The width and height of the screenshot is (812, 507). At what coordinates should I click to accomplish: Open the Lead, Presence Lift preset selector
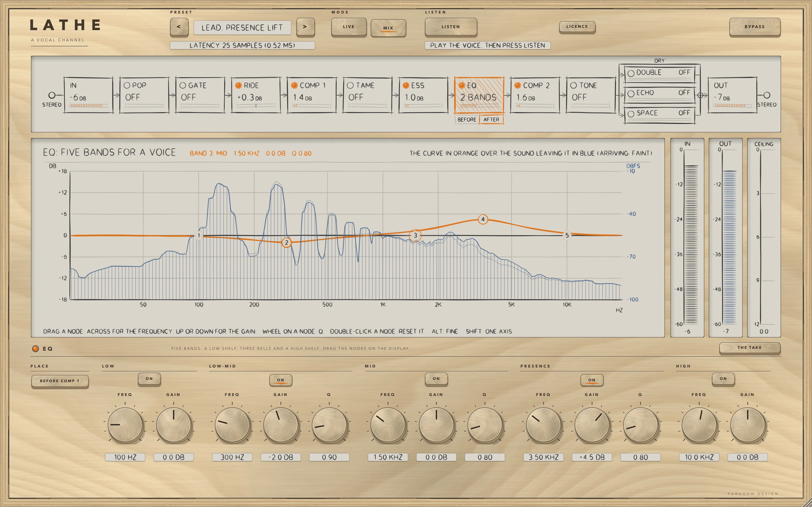coord(242,28)
